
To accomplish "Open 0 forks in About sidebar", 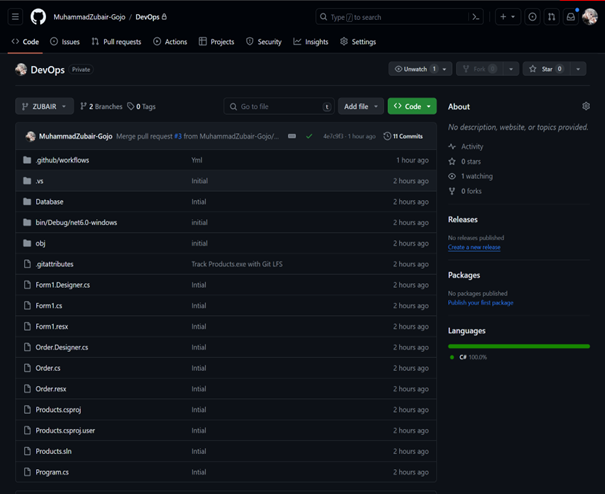I will (465, 191).
